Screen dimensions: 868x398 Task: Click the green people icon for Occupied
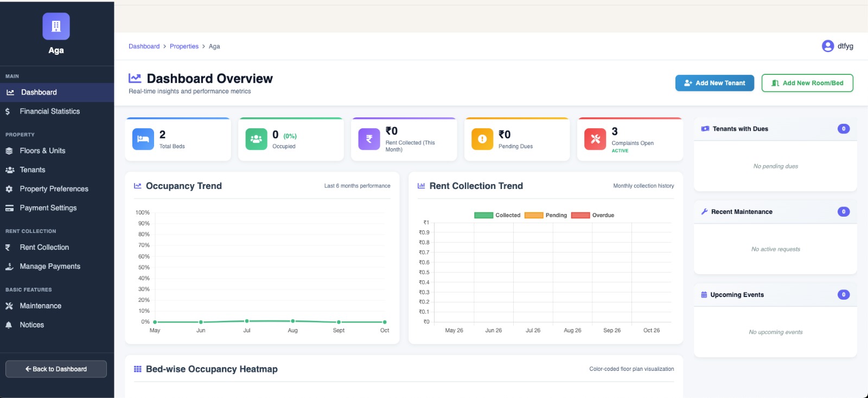coord(256,139)
